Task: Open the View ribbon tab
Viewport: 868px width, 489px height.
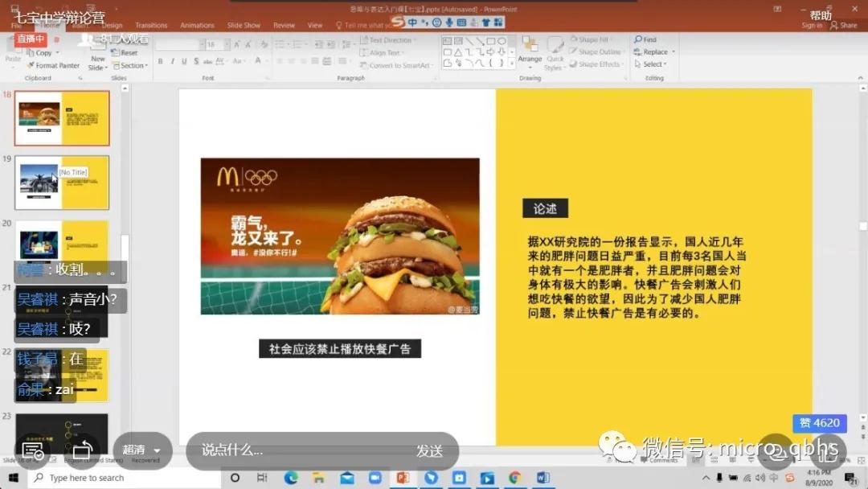Action: click(315, 26)
